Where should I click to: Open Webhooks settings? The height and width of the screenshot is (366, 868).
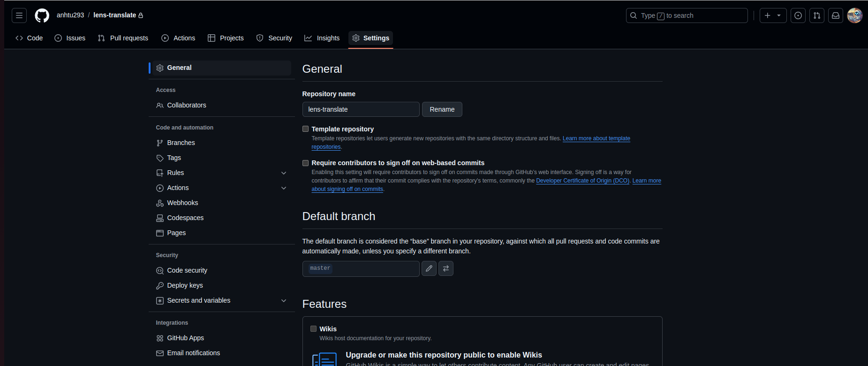(x=222, y=203)
